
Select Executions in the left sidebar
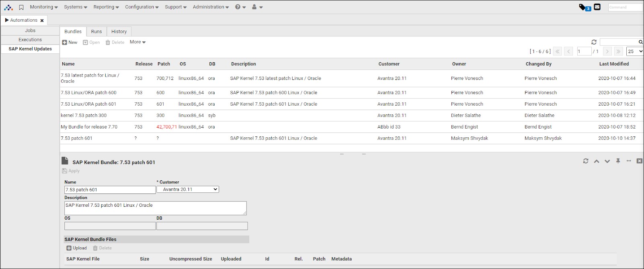[30, 40]
